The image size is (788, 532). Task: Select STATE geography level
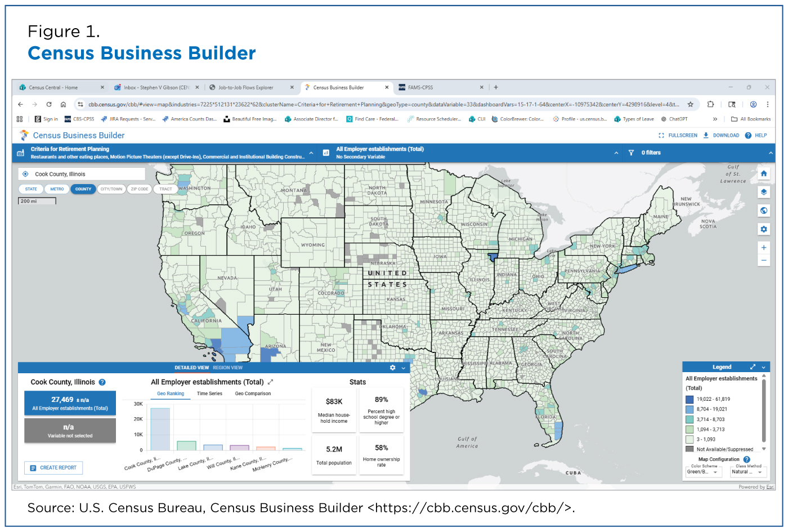31,189
